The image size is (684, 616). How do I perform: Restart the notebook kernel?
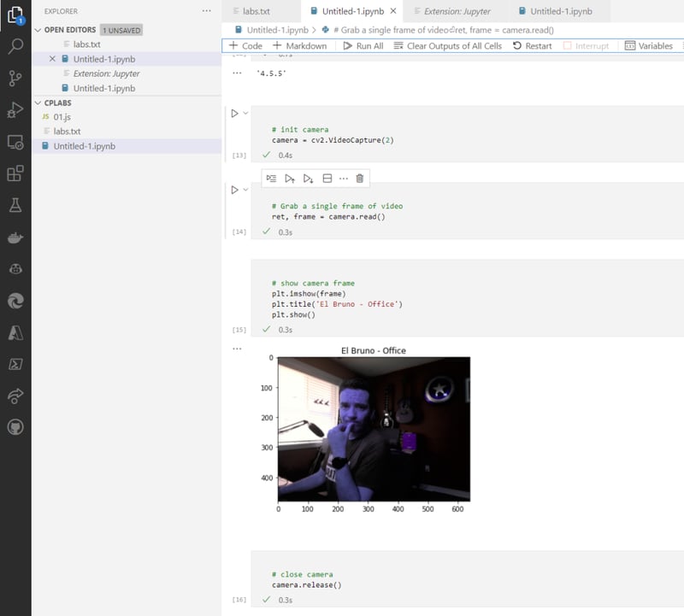coord(532,46)
